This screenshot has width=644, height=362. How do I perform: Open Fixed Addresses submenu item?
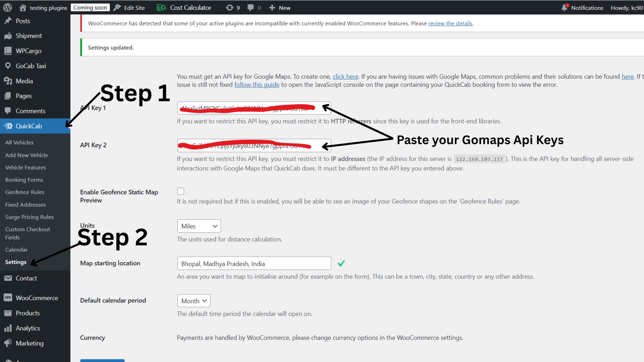(25, 205)
